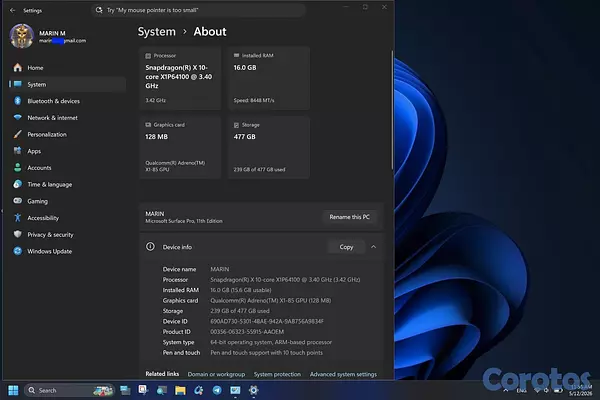Open the MARIN M profile avatar

coord(22,36)
